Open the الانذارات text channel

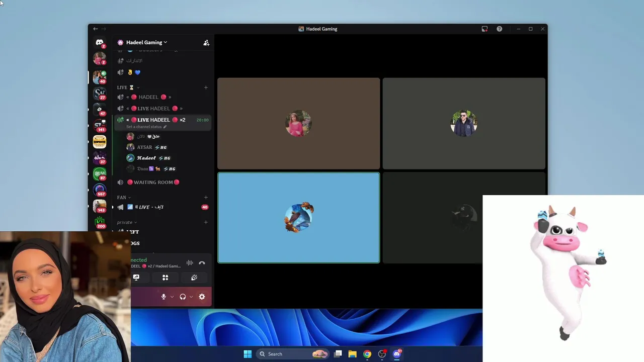click(x=163, y=60)
